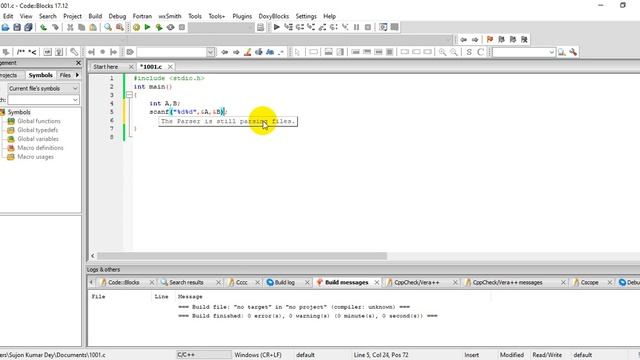Open the View menu
Screen dimensions: 640x360
pos(26,16)
